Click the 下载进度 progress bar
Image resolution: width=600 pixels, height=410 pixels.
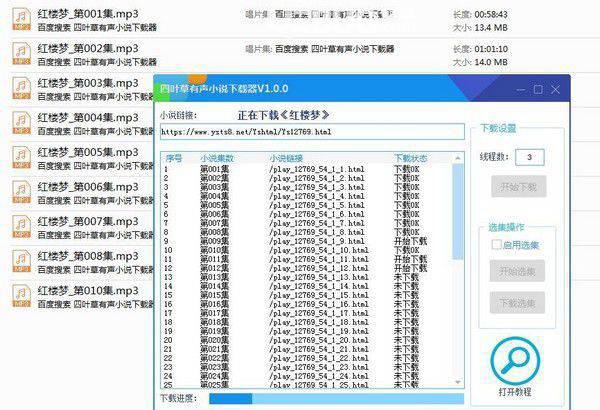(337, 399)
